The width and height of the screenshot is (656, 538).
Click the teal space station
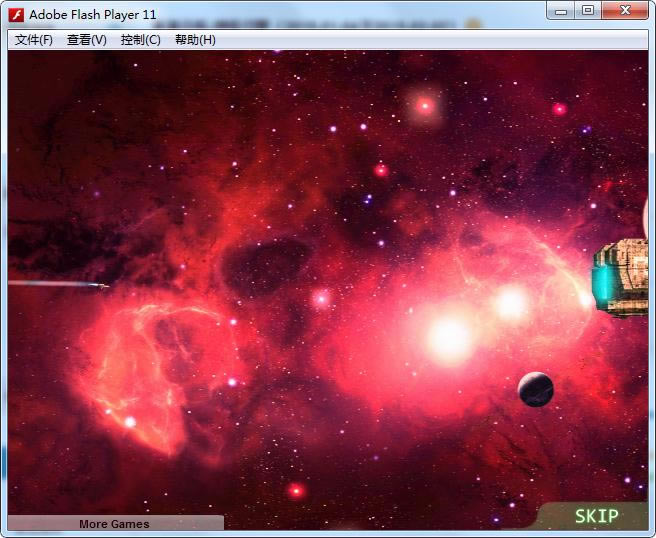[x=620, y=278]
